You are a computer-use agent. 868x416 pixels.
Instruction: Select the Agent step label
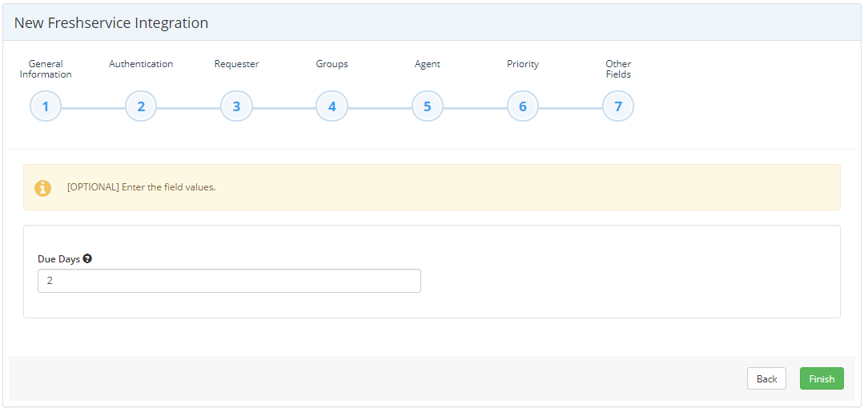[x=428, y=64]
